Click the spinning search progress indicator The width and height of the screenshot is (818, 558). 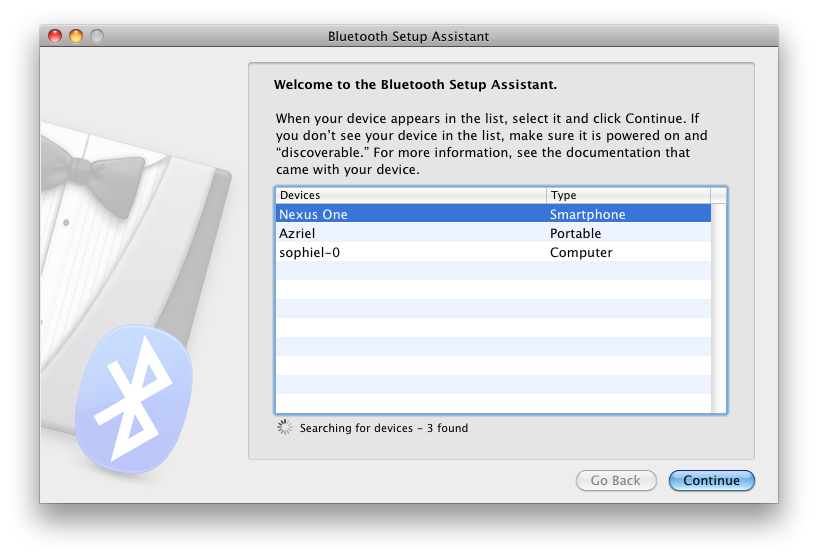[x=284, y=428]
